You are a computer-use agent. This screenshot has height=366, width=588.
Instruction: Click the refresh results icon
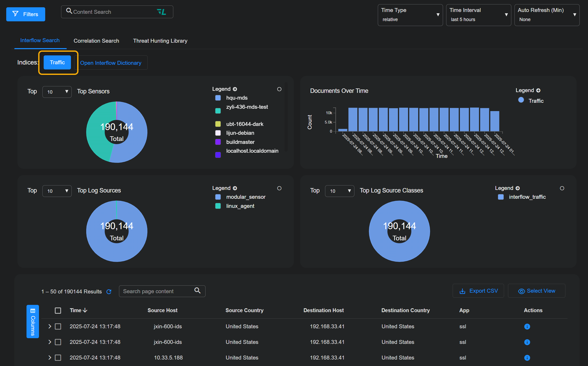(x=109, y=292)
